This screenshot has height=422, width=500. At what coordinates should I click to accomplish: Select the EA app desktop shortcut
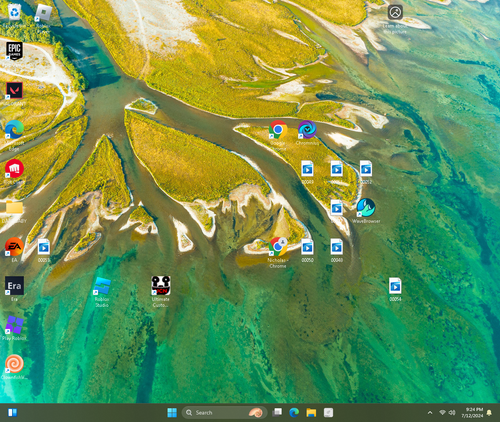point(14,247)
